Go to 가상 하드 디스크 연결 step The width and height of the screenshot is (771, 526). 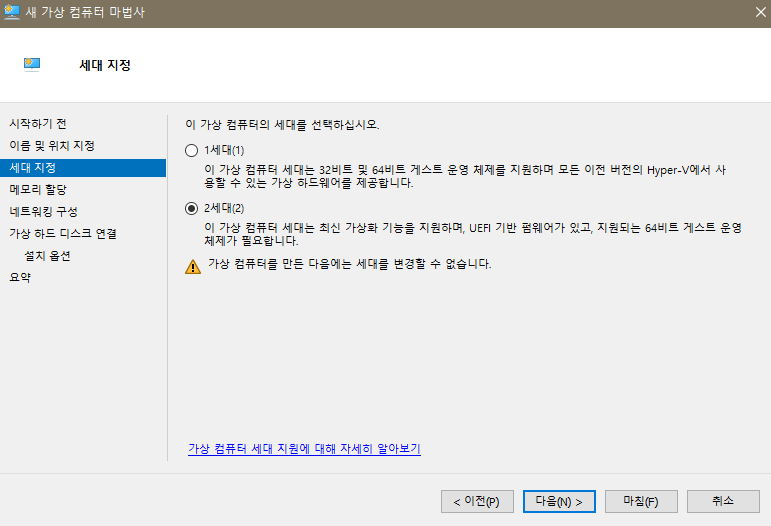click(x=63, y=234)
